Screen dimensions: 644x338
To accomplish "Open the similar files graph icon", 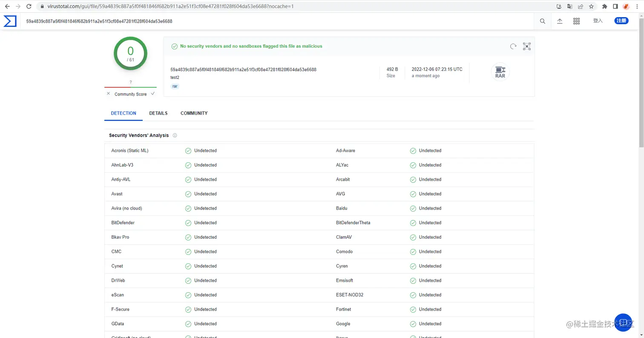I will [527, 46].
